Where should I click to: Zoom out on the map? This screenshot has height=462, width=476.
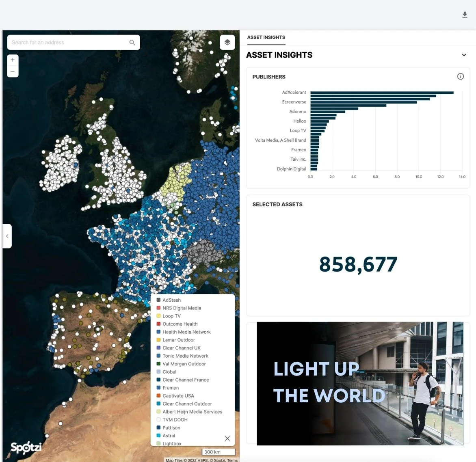[13, 71]
